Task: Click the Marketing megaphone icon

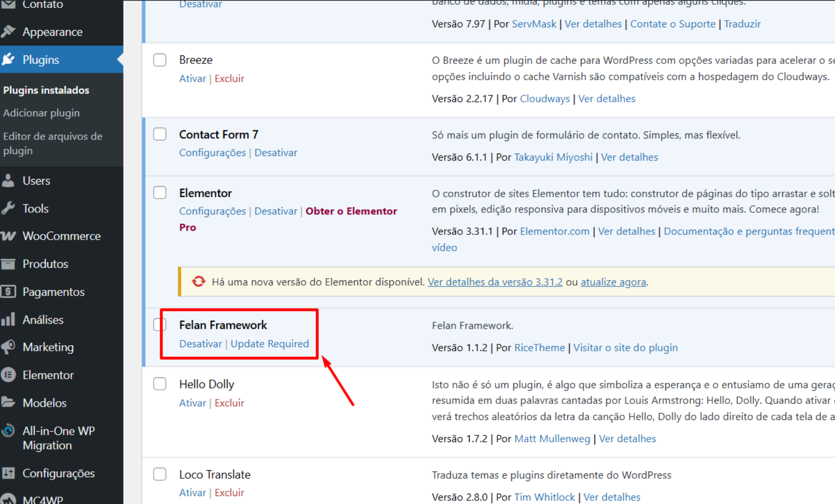Action: click(8, 347)
